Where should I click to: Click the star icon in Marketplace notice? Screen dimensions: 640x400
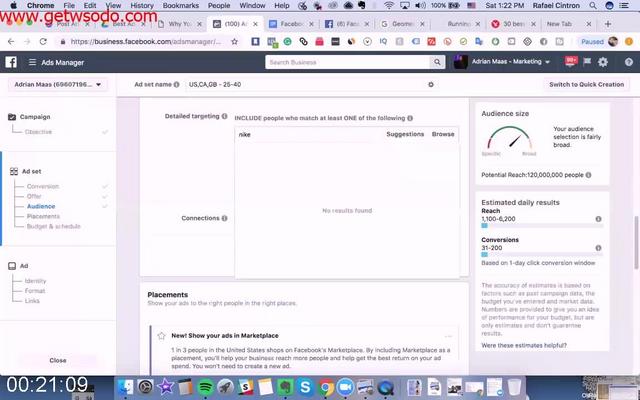(x=162, y=336)
